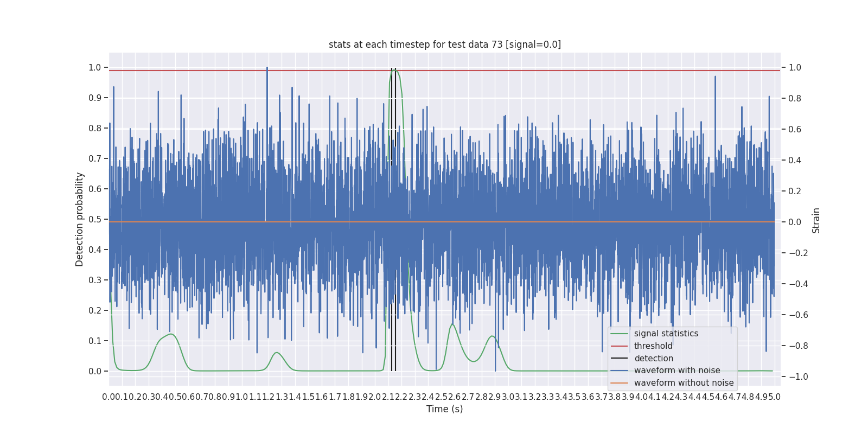Click the 0.4 tick on Detection probability axis
The width and height of the screenshot is (868, 434).
click(x=95, y=250)
